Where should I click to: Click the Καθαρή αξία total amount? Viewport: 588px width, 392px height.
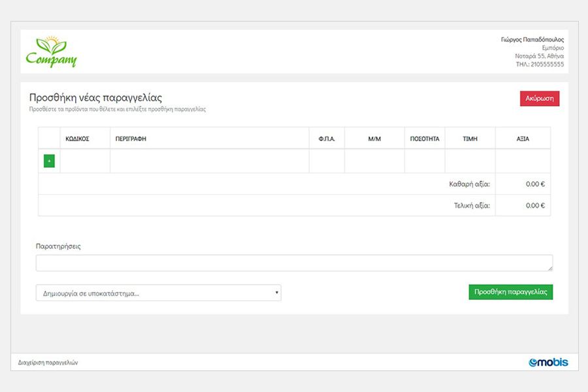point(535,184)
